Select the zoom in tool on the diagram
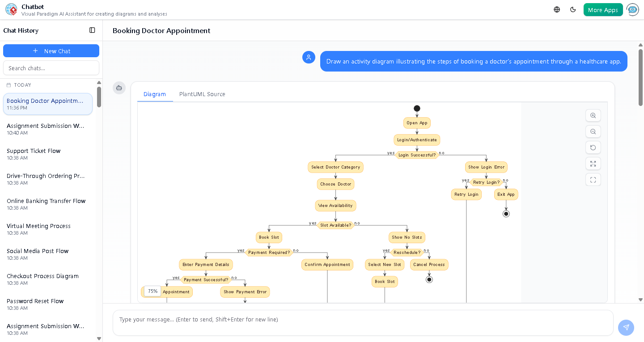 [x=593, y=115]
